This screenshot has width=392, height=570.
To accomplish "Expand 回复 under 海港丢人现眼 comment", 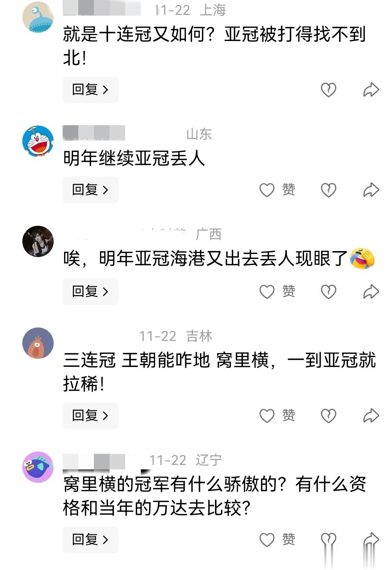I will [91, 291].
